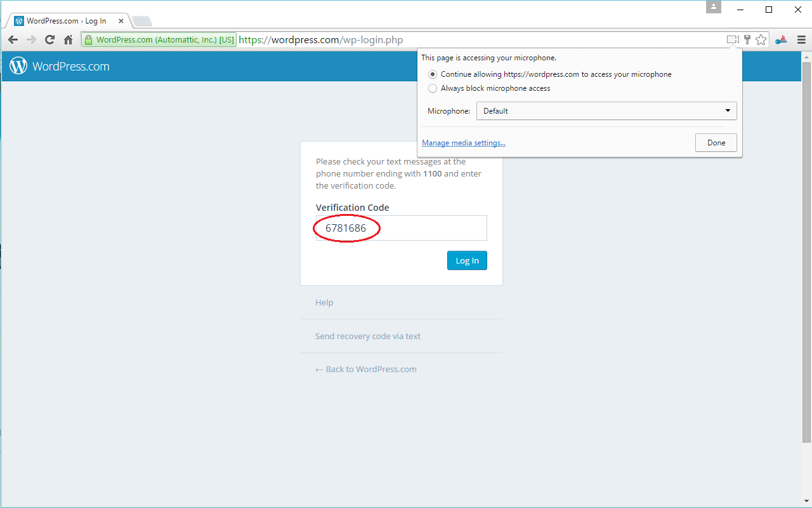Go Back to WordPress.com link
The image size is (812, 508).
[366, 369]
